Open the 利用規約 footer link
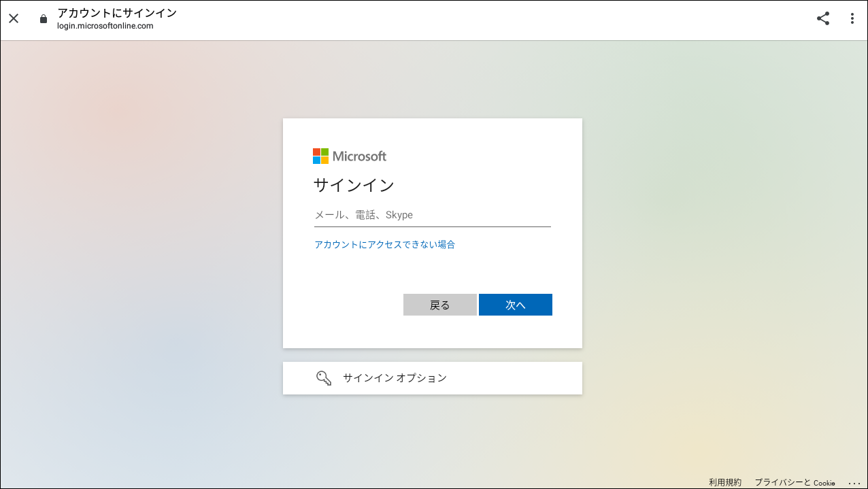Viewport: 868px width, 489px height. [x=725, y=482]
